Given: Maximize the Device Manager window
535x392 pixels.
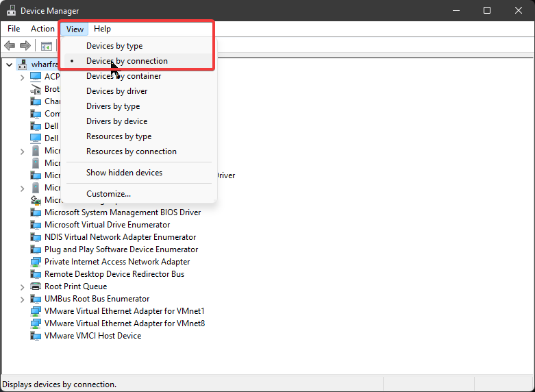Looking at the screenshot, I should pos(487,10).
